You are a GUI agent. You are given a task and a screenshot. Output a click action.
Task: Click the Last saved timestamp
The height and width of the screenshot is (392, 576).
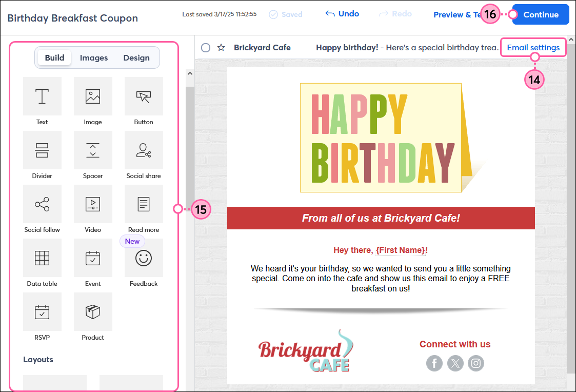(x=220, y=14)
